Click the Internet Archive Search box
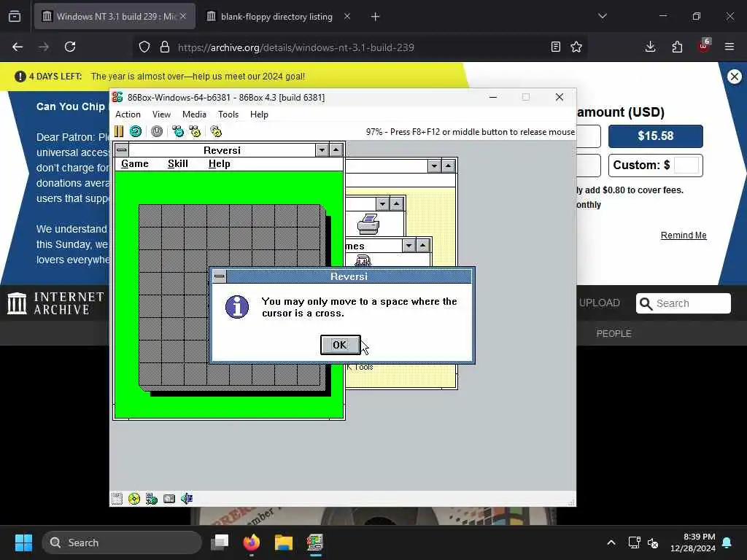Image resolution: width=747 pixels, height=560 pixels. (x=684, y=303)
